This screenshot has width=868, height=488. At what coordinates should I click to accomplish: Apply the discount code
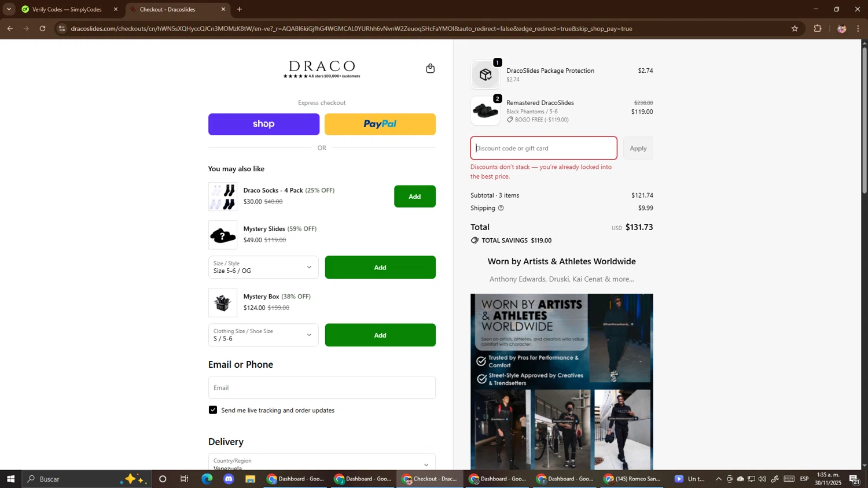point(638,148)
